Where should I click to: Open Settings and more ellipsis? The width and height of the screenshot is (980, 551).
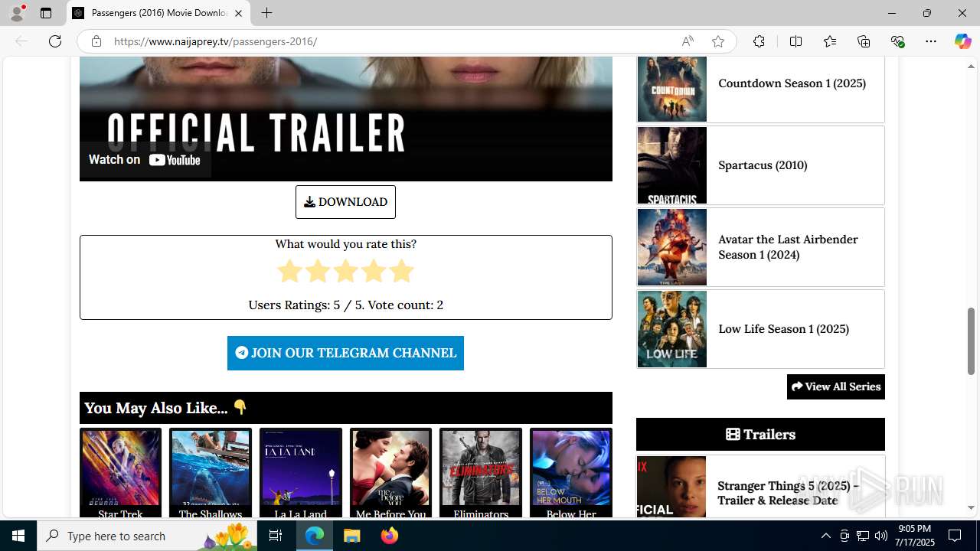[x=931, y=41]
